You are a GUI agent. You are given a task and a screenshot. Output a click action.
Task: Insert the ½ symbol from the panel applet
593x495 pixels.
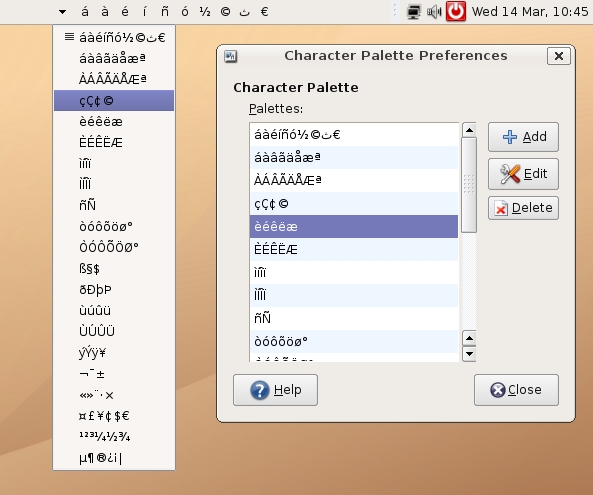coord(205,12)
